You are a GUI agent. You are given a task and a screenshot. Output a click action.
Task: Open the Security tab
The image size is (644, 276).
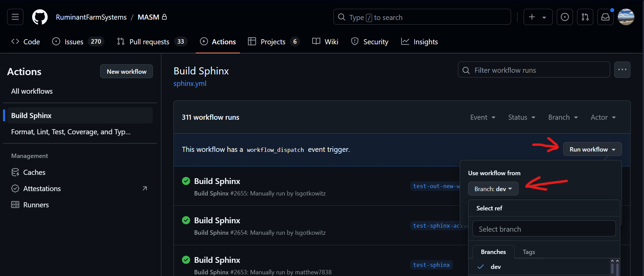(370, 42)
